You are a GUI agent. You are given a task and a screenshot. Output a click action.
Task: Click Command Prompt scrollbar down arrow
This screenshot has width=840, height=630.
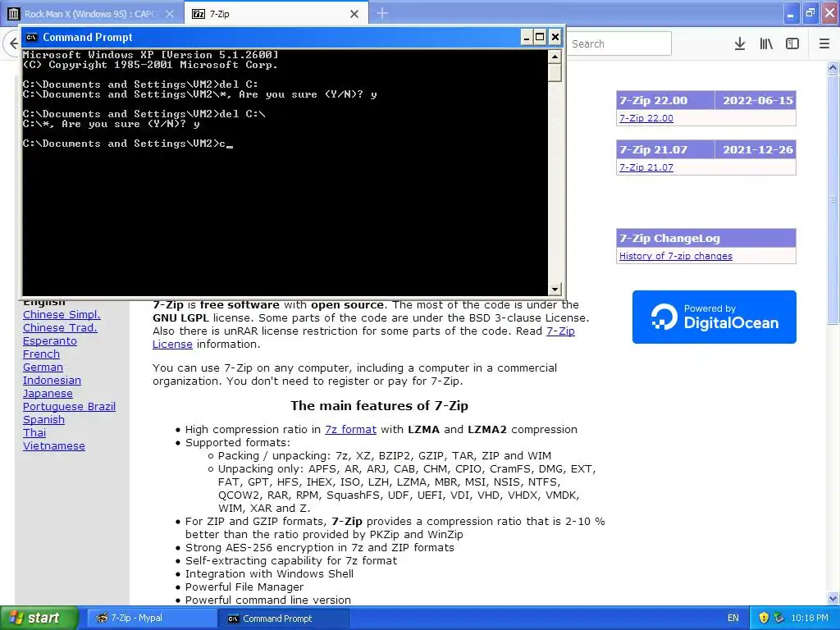click(x=555, y=290)
